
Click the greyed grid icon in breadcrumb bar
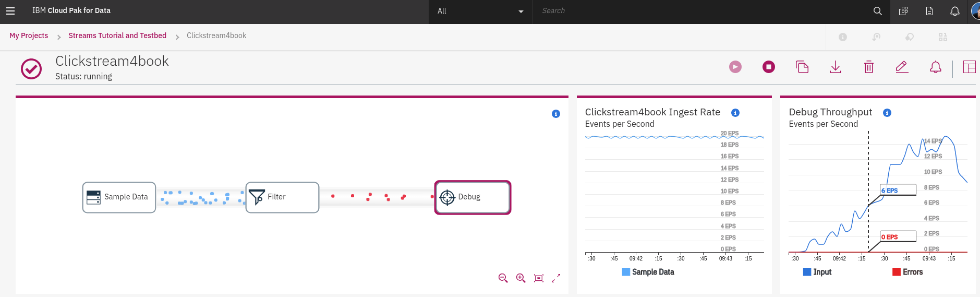coord(943,37)
